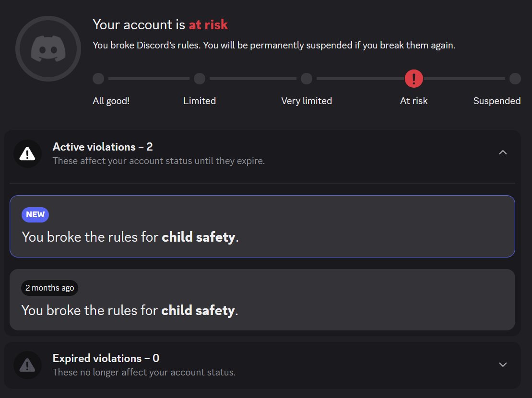
Task: Click the Very limited label
Action: (x=307, y=101)
